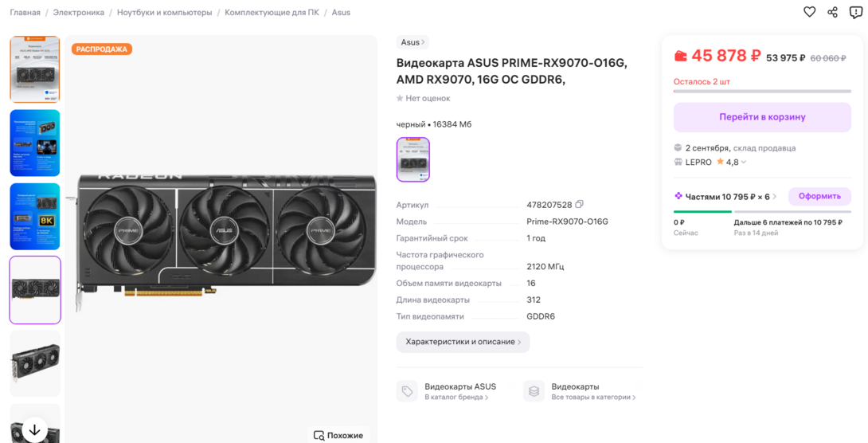Open the Asus brand chip
Screen dimensions: 868x443
coord(412,42)
